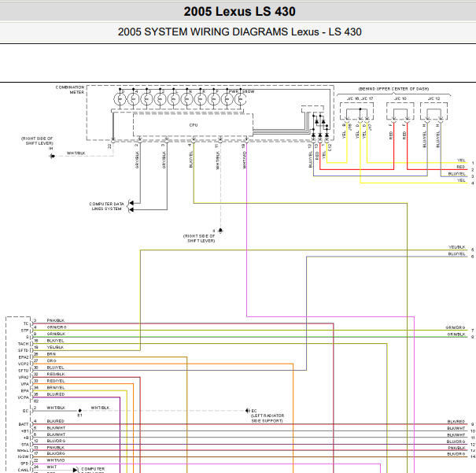Select 'BLK/ORG' label at right wire 14

(x=456, y=454)
